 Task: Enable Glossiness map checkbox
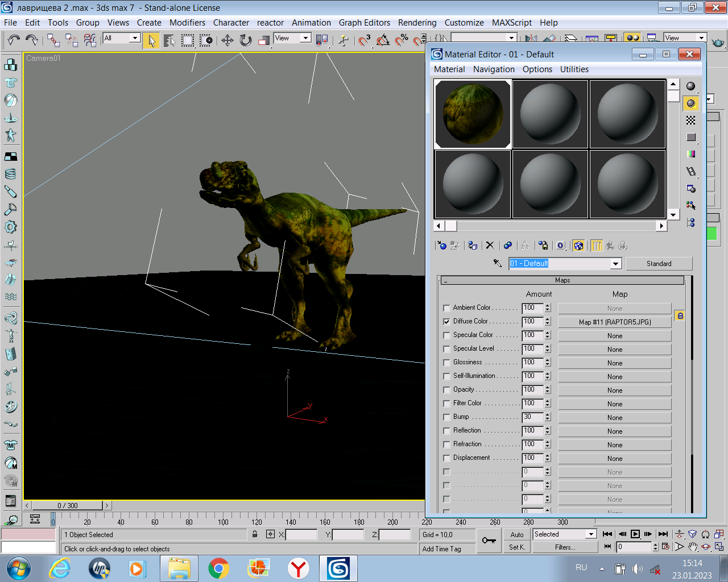pos(446,363)
